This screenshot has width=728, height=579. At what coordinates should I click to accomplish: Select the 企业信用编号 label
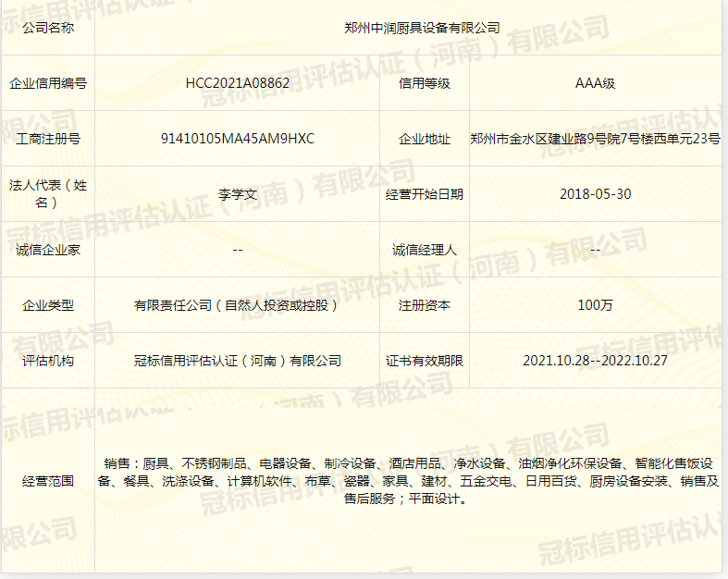[47, 83]
